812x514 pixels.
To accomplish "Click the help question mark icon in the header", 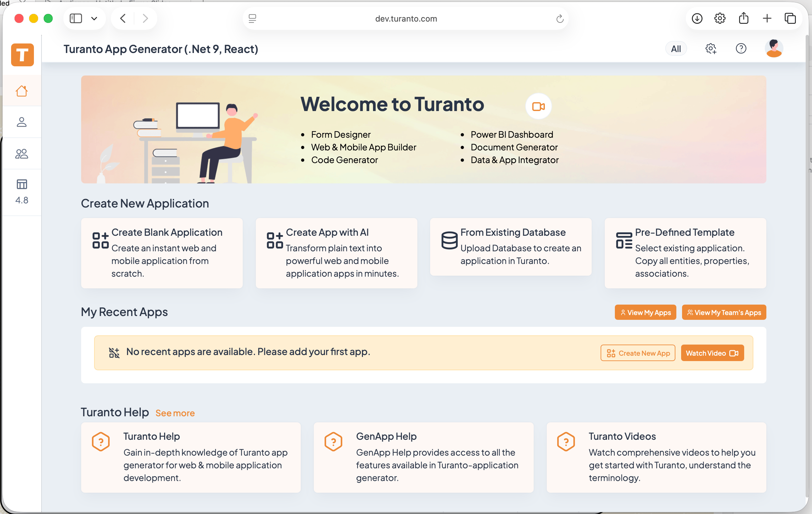I will tap(741, 49).
